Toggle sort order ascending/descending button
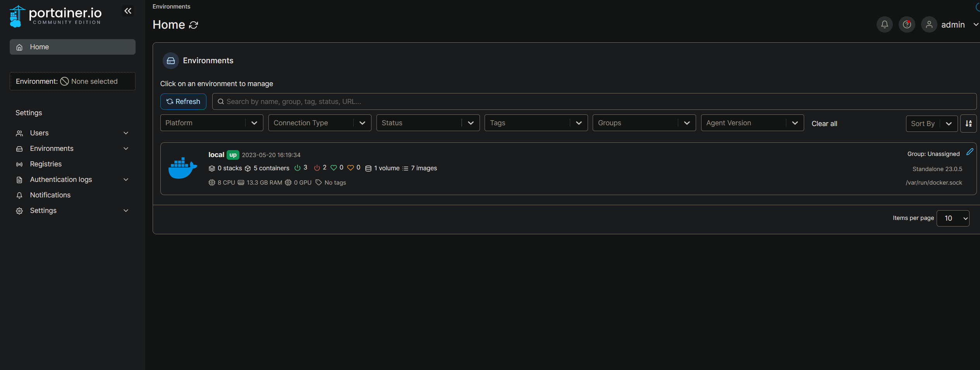The height and width of the screenshot is (370, 980). [968, 124]
